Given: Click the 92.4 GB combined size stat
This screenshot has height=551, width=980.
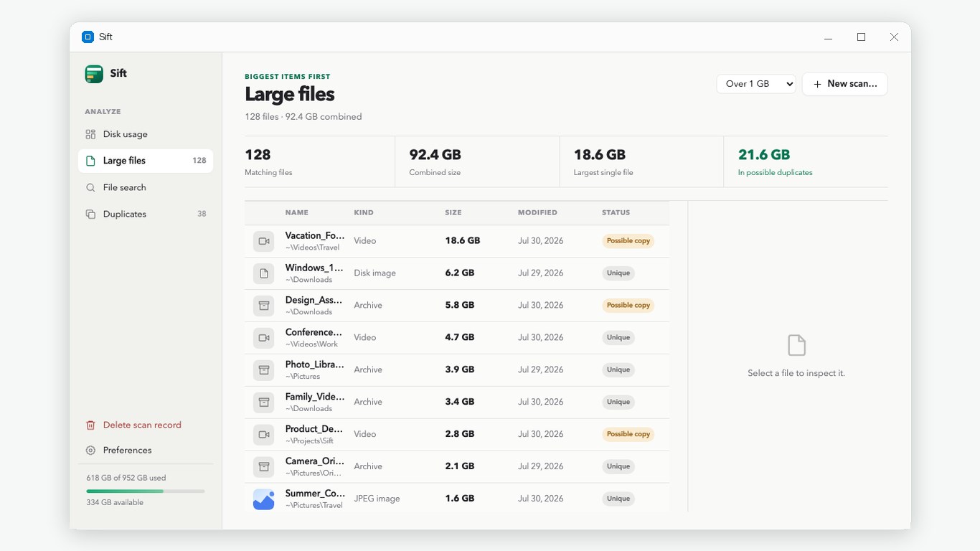Looking at the screenshot, I should pos(477,161).
